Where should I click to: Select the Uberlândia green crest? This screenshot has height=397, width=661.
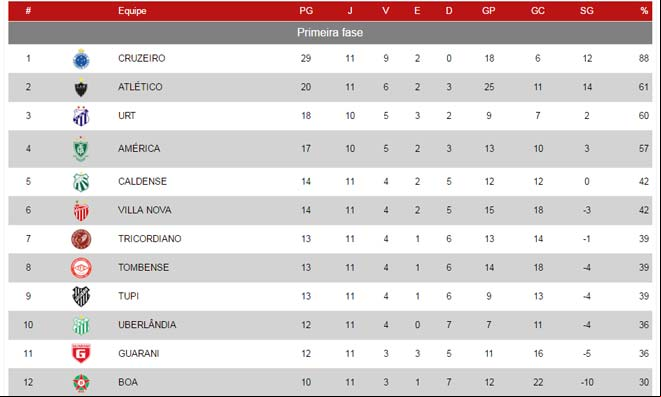(x=81, y=325)
